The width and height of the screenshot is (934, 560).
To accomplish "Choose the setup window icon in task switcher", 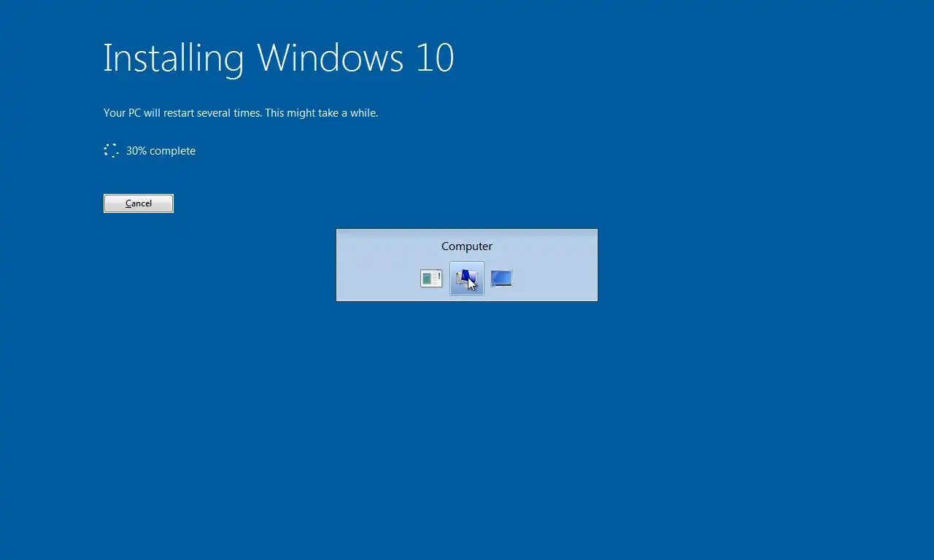I will (431, 279).
